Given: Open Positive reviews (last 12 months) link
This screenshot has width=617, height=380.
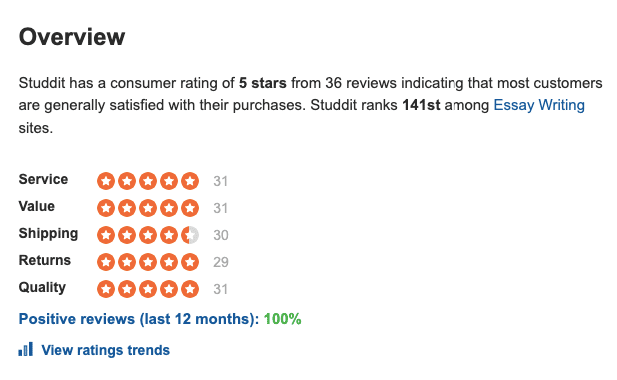Looking at the screenshot, I should [x=139, y=319].
